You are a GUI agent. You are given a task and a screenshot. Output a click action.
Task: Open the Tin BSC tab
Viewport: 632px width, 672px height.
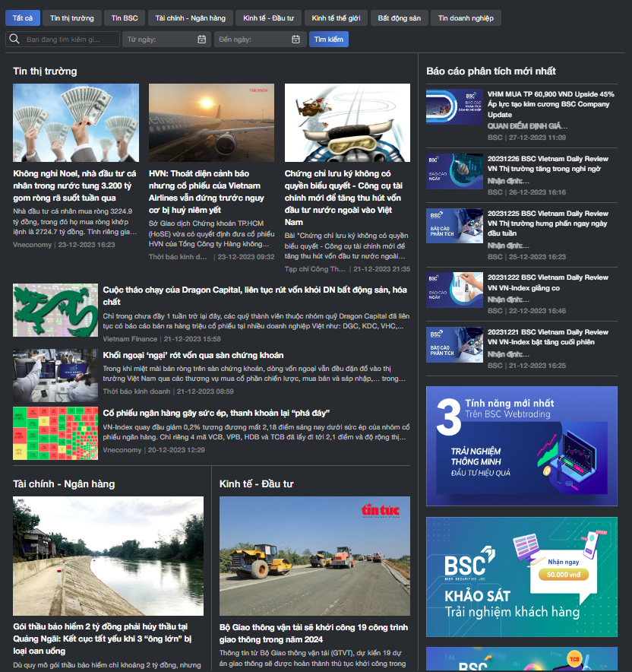pos(125,18)
